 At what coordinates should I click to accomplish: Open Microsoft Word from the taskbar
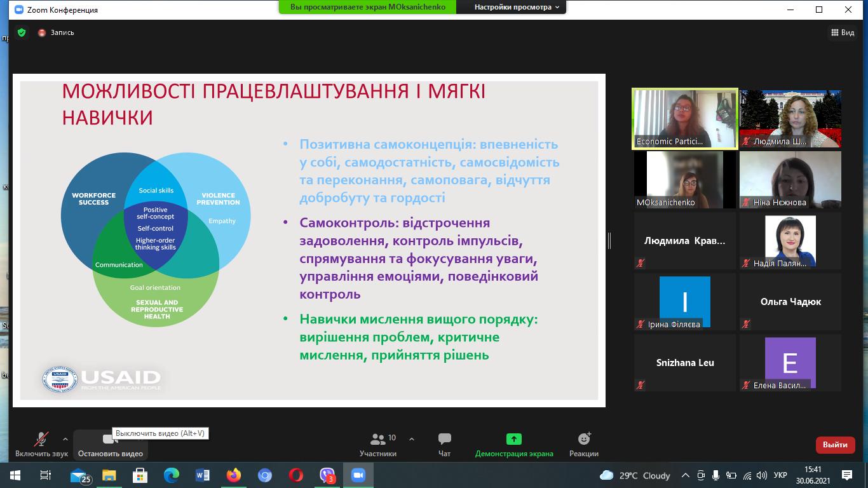click(x=201, y=477)
